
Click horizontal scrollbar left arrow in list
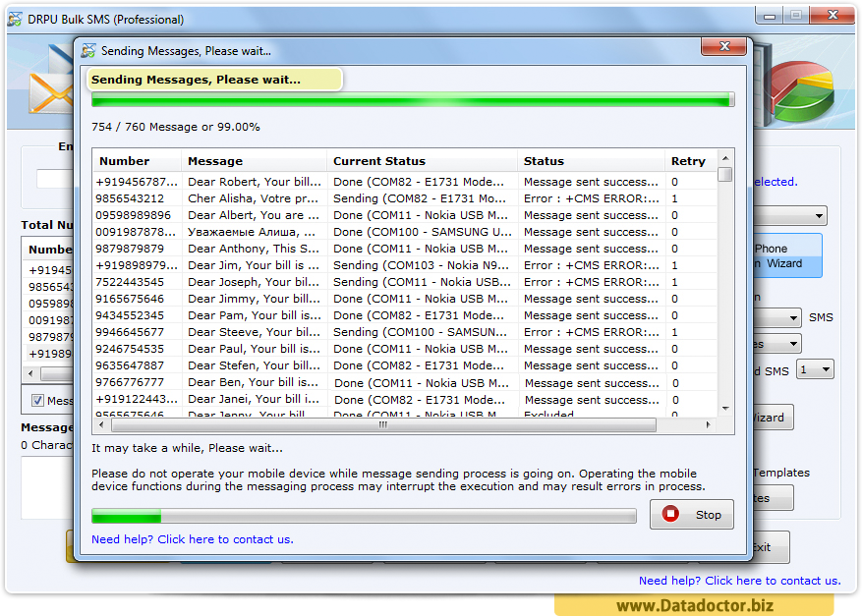pos(101,424)
